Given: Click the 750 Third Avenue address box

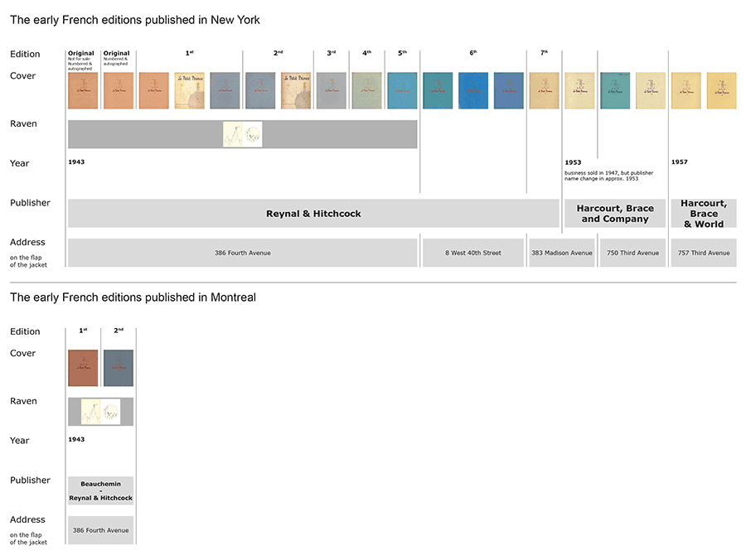Looking at the screenshot, I should (x=632, y=253).
